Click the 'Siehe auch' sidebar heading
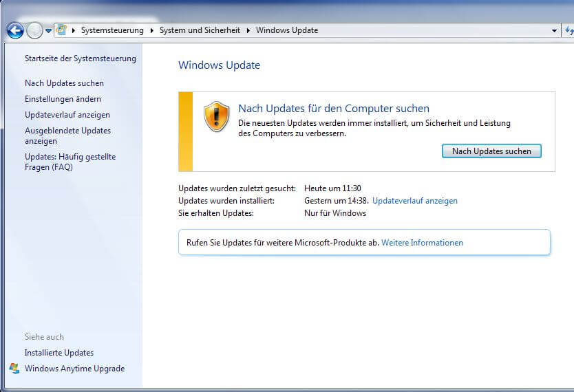 click(44, 337)
